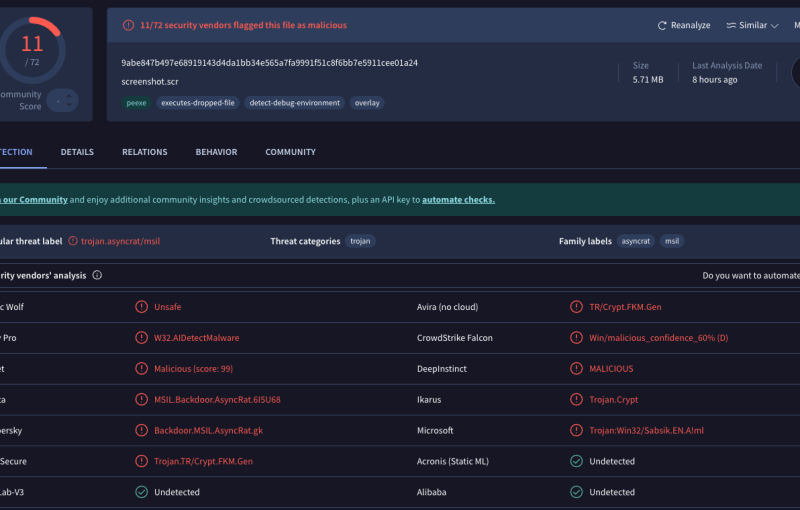Click warning icon beside trojan.asyncrat/msil label
This screenshot has width=800, height=510.
click(72, 241)
